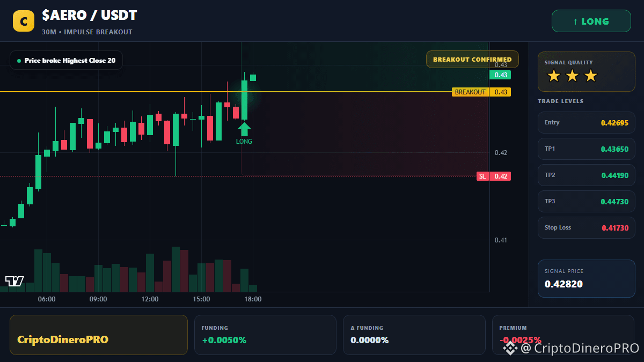
Task: Click the second signal quality star
Action: [x=572, y=76]
